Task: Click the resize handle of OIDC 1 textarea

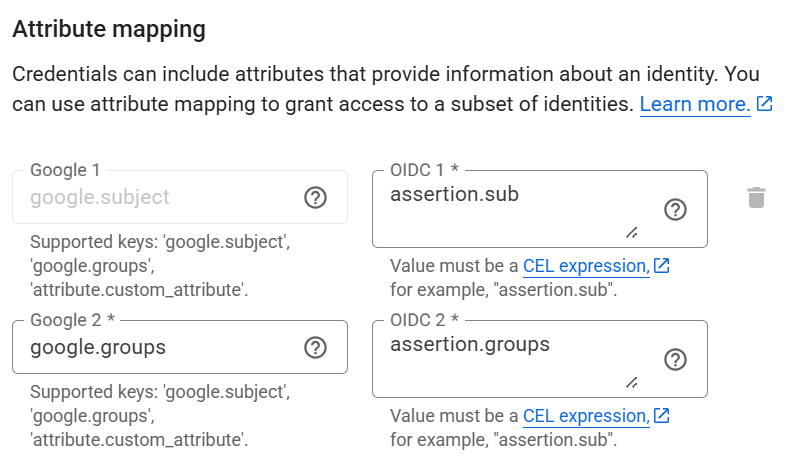Action: pyautogui.click(x=631, y=232)
